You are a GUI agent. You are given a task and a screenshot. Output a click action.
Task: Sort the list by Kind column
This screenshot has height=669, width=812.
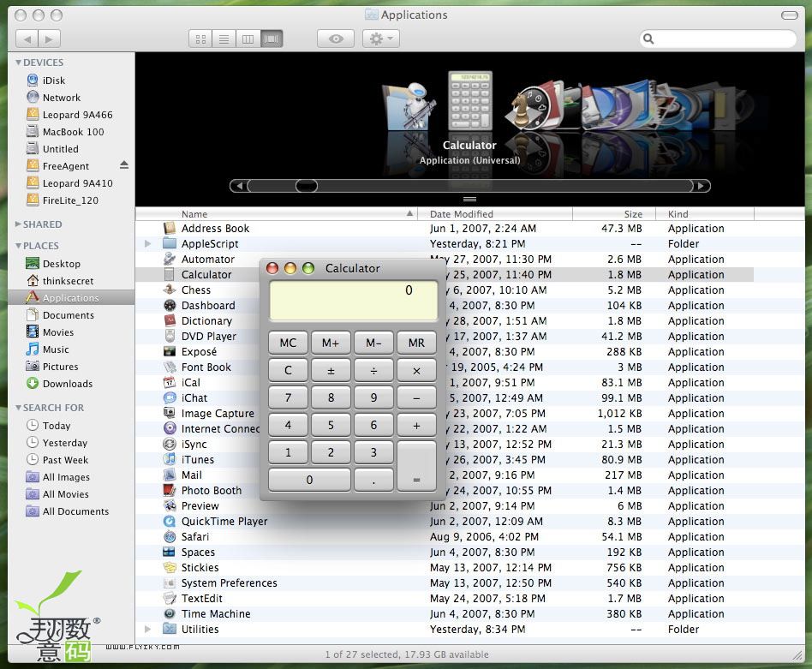pyautogui.click(x=705, y=214)
